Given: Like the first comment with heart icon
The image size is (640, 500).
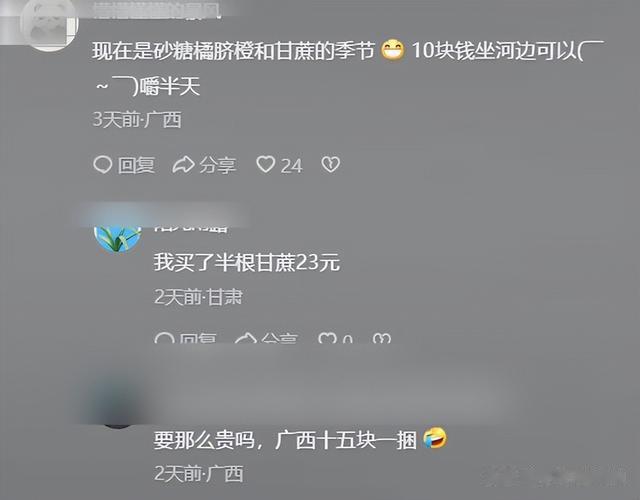Looking at the screenshot, I should click(x=265, y=164).
